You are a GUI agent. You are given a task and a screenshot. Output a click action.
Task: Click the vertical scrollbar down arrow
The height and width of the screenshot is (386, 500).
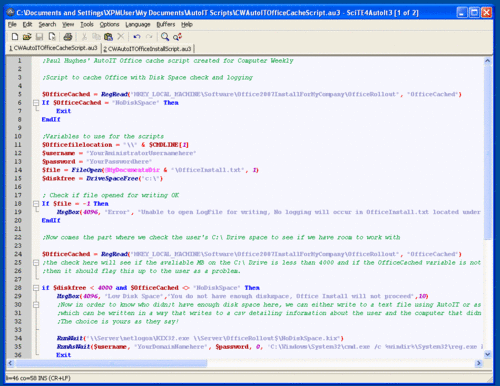(488, 354)
